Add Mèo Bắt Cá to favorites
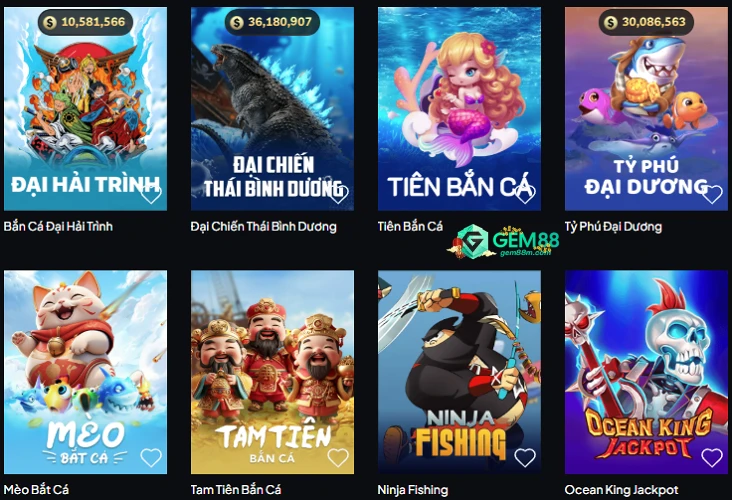Image resolution: width=732 pixels, height=500 pixels. (151, 458)
